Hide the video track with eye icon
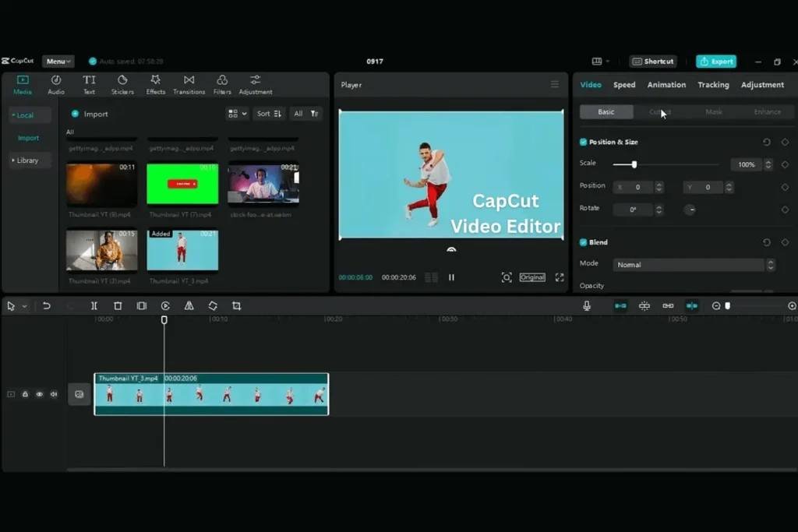Screen dimensions: 798x532 click(x=39, y=394)
